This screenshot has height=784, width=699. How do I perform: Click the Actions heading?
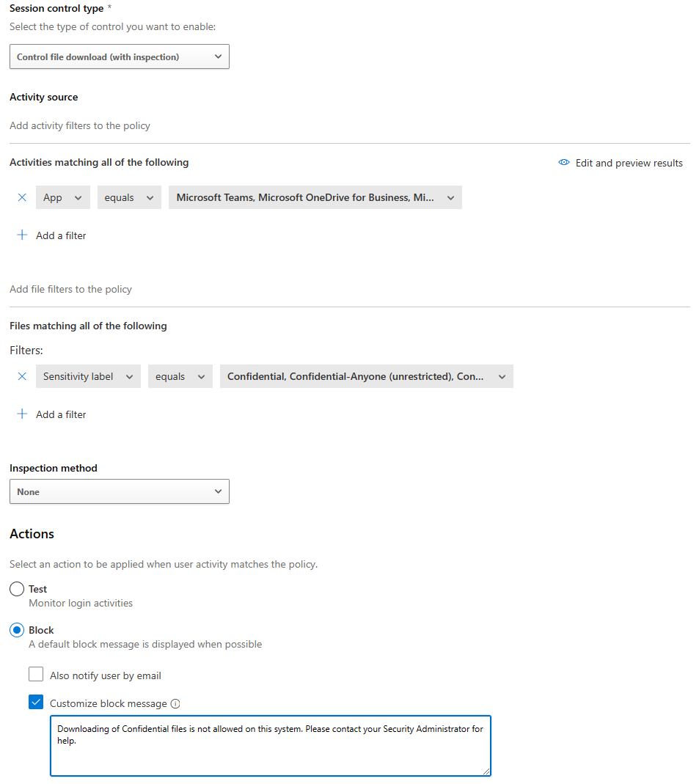32,534
